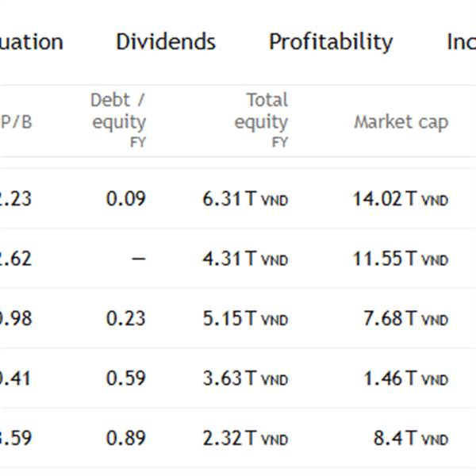Select the 14.02 T VND market cap
This screenshot has width=476, height=476.
400,198
